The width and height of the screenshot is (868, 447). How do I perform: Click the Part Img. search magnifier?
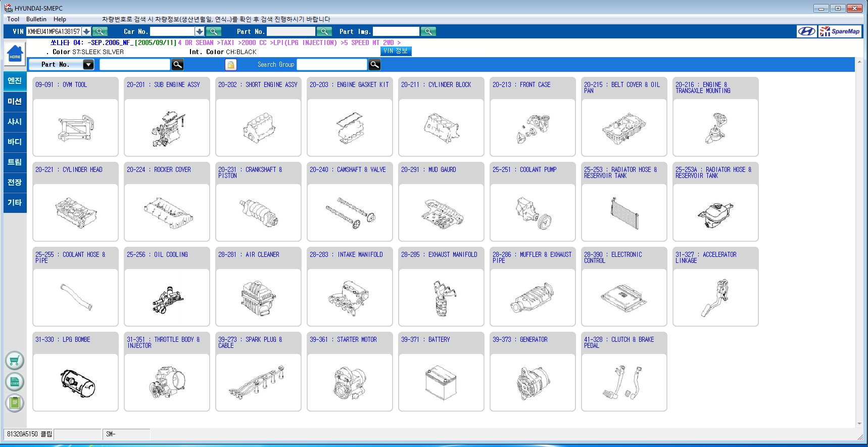click(428, 31)
